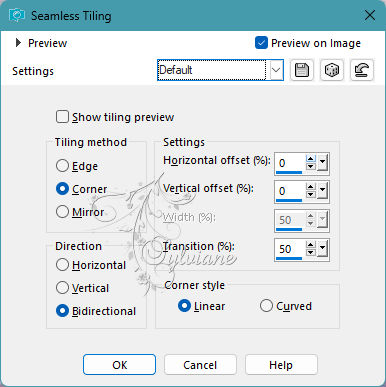Expand the Preview disclosure triangle
The image size is (386, 387).
tap(18, 43)
